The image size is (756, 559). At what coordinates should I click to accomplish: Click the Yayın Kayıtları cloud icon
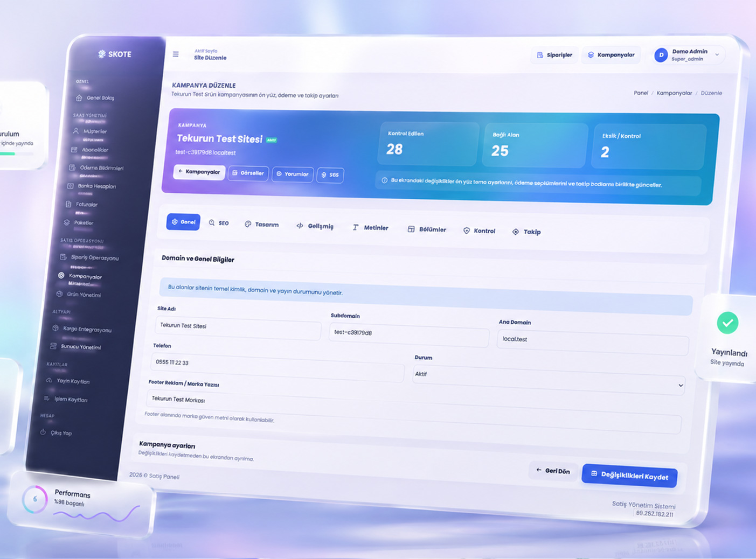pos(50,380)
